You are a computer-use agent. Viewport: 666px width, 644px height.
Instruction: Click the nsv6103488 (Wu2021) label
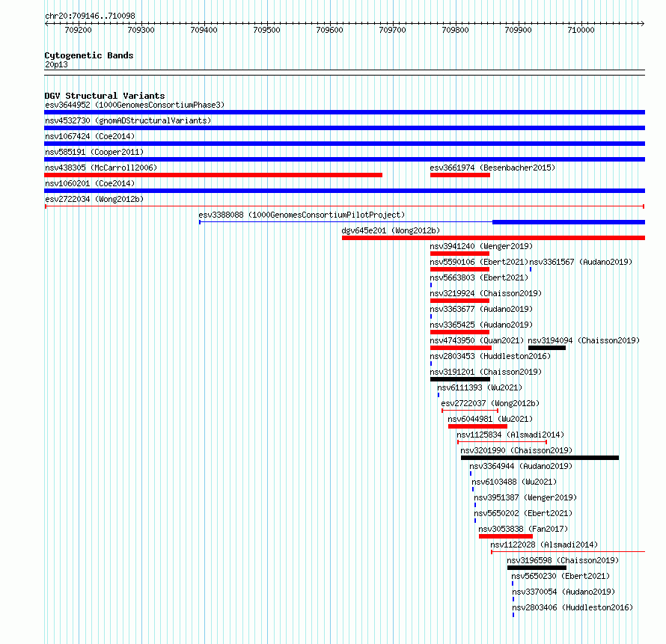pos(514,482)
